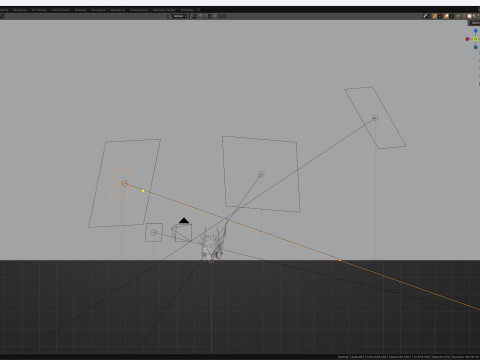Select the camera object with black triangle
This screenshot has height=360, width=480.
(x=182, y=231)
